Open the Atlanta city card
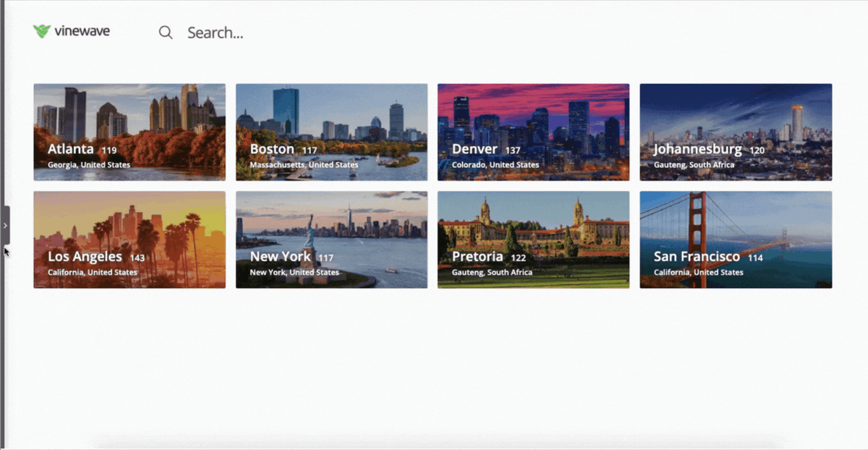This screenshot has height=450, width=868. pos(129,132)
